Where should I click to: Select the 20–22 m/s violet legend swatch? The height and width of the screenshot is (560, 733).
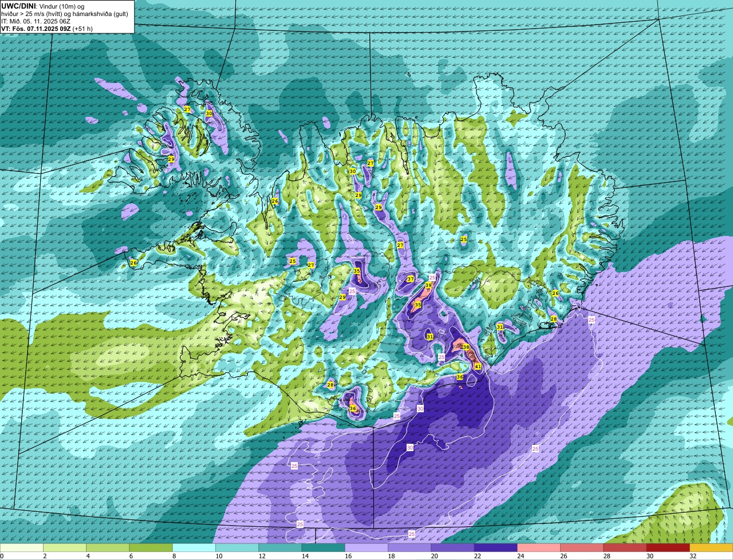[453, 548]
